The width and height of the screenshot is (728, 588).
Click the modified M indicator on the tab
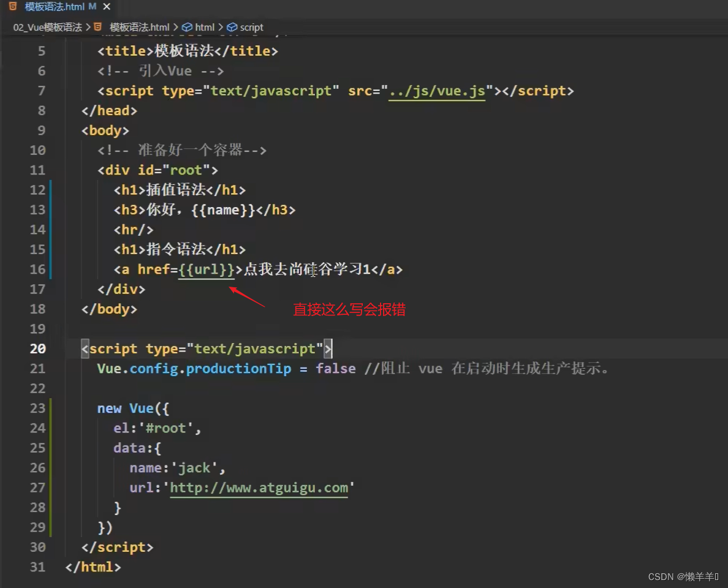(92, 7)
